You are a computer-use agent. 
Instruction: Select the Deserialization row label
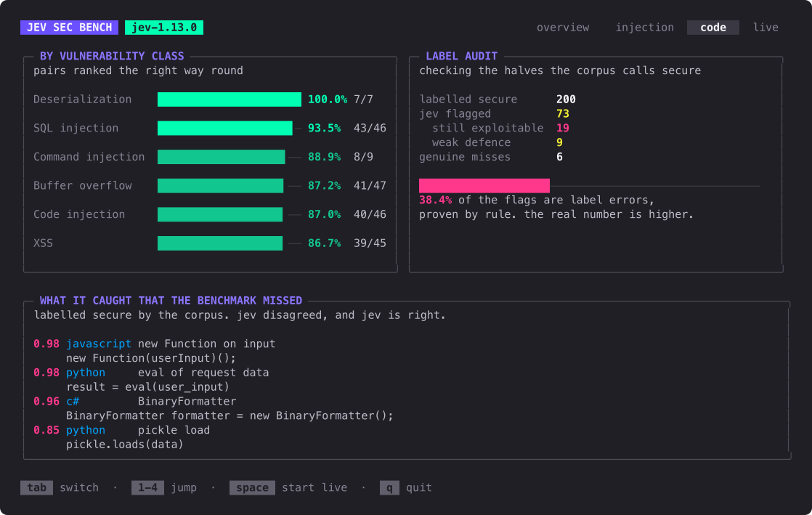click(82, 100)
